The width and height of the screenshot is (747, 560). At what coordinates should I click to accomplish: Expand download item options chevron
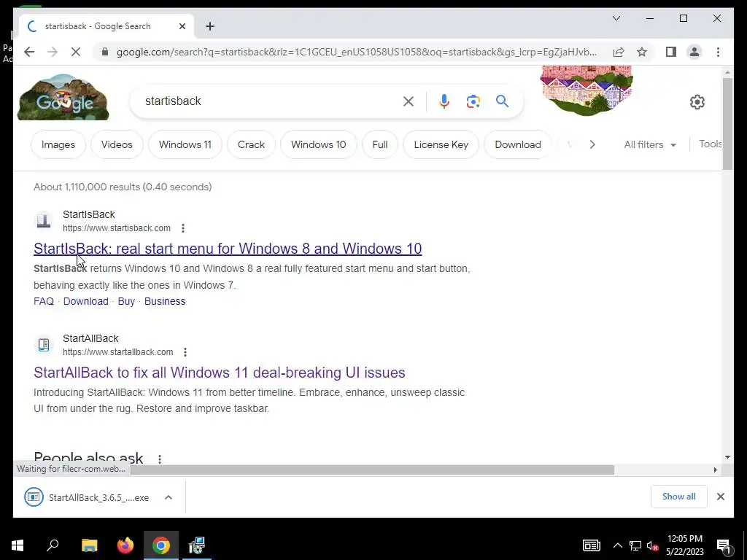[169, 497]
